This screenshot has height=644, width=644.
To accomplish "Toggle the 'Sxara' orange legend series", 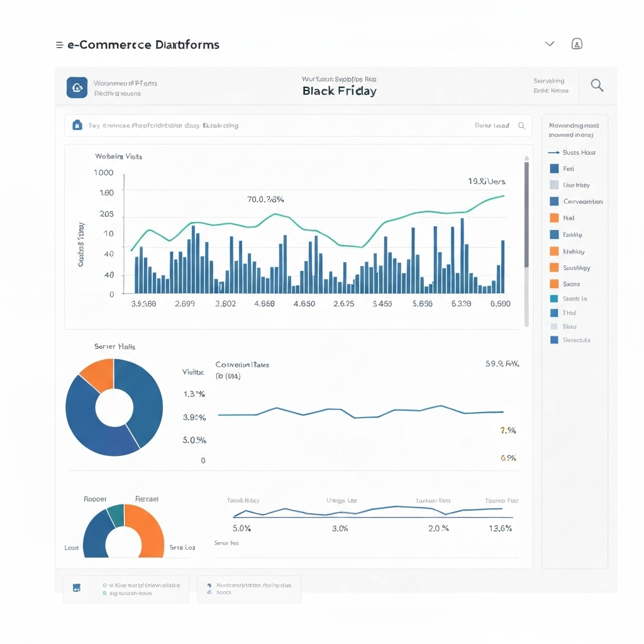I will pos(554,284).
